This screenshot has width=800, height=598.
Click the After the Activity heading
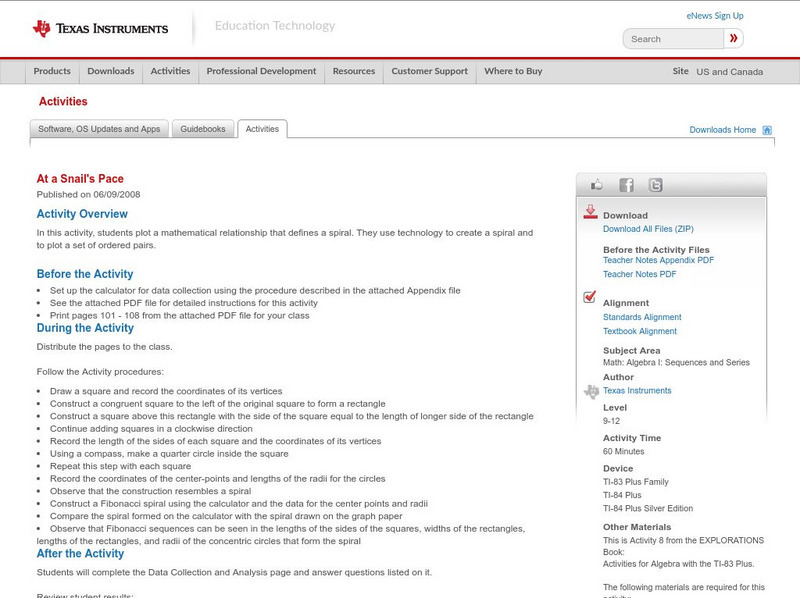(80, 554)
